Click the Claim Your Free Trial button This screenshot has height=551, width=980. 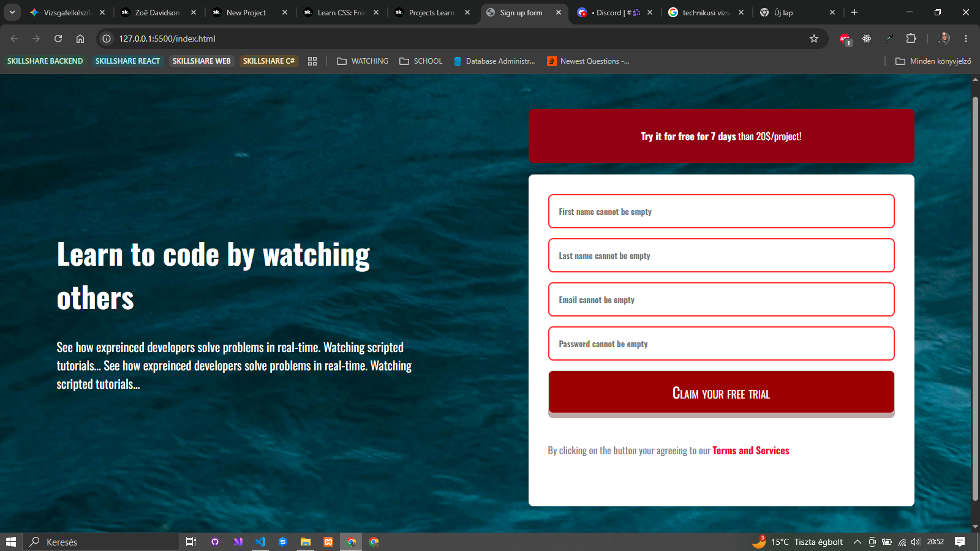(722, 393)
